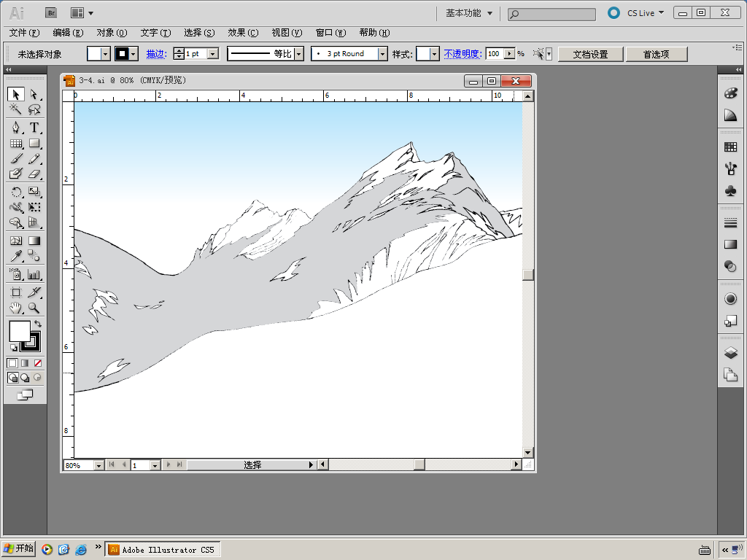Open the 文件 menu

(24, 33)
